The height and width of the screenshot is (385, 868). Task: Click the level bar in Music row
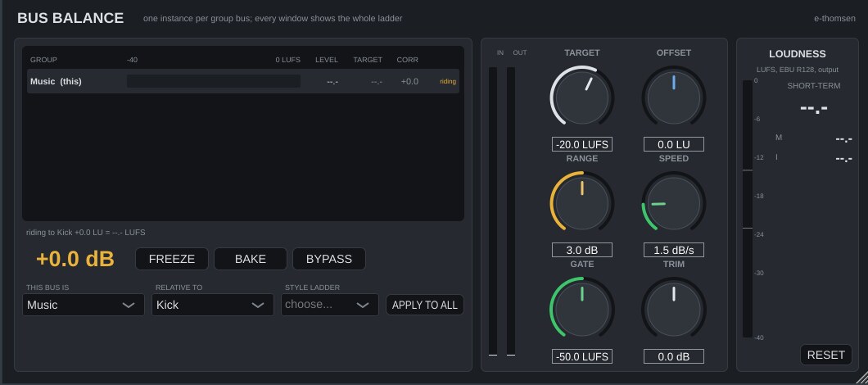[214, 81]
